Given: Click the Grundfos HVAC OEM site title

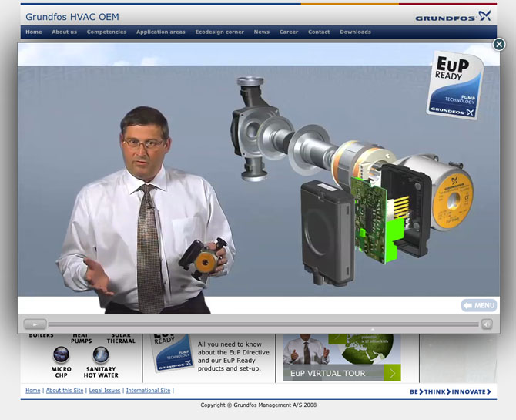Looking at the screenshot, I should (72, 17).
